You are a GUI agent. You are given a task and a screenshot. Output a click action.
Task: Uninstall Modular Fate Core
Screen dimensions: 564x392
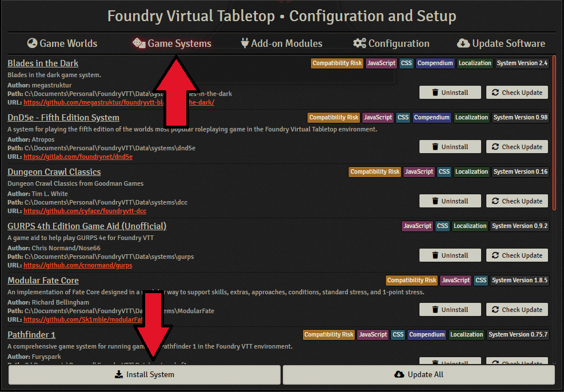coord(450,310)
